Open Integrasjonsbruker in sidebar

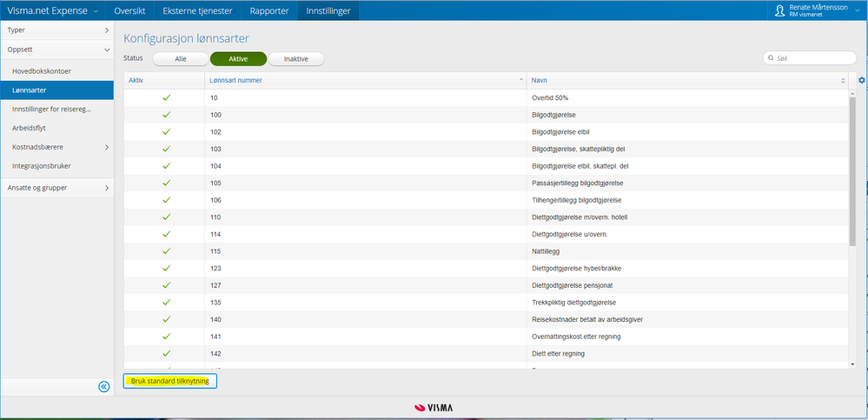click(x=56, y=166)
